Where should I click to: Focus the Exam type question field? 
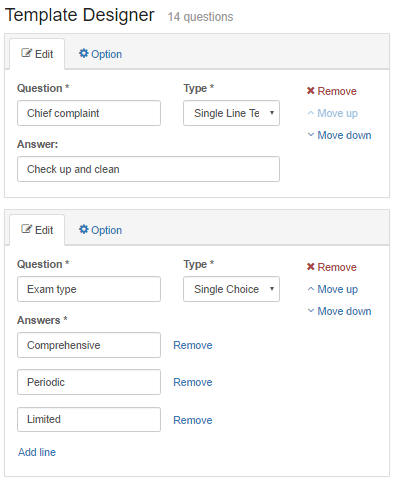pyautogui.click(x=89, y=289)
